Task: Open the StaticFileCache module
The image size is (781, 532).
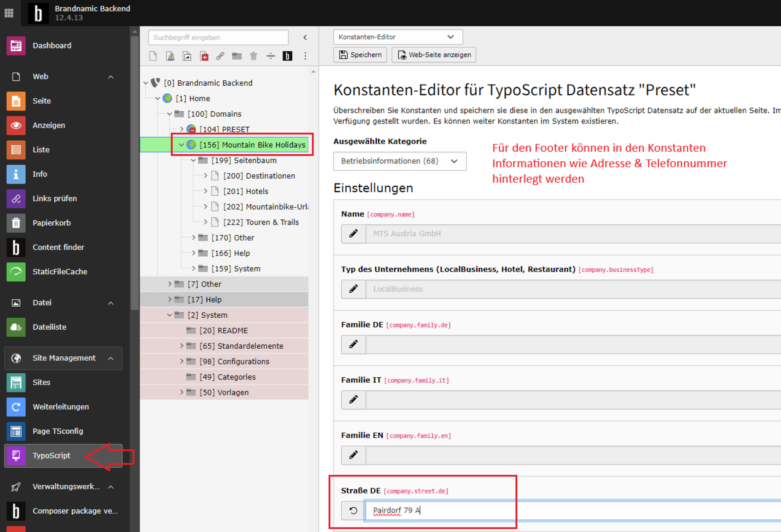Action: tap(59, 271)
